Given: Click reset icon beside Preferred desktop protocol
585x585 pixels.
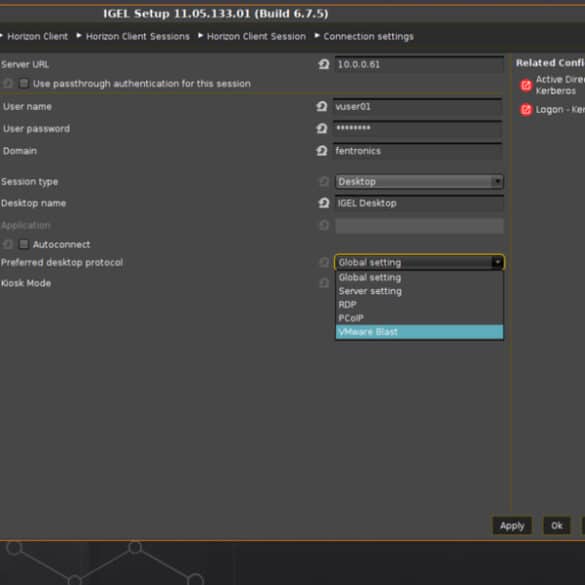Looking at the screenshot, I should [x=324, y=262].
